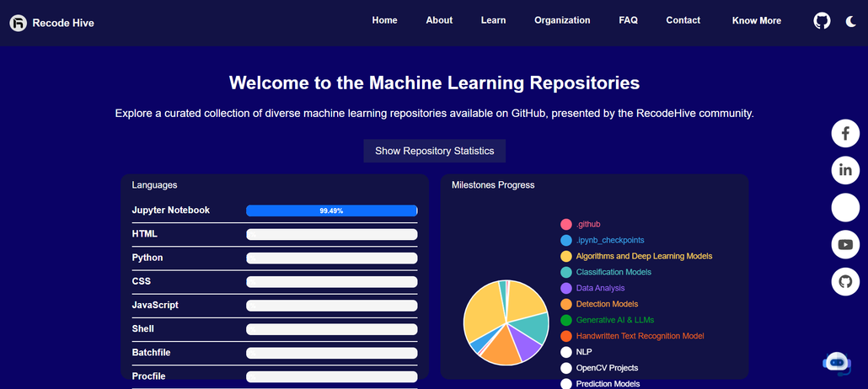This screenshot has width=868, height=389.
Task: Open the GitHub icon in the social sidebar
Action: (x=845, y=282)
